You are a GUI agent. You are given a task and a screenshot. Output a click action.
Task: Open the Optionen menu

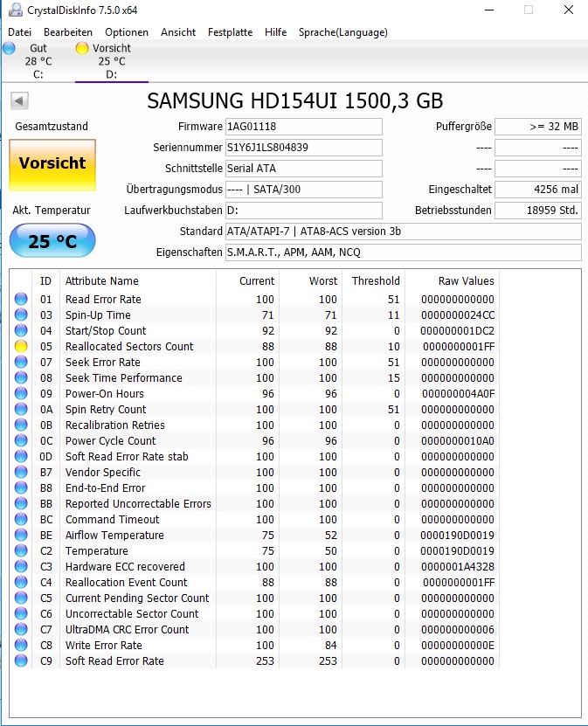tap(127, 32)
